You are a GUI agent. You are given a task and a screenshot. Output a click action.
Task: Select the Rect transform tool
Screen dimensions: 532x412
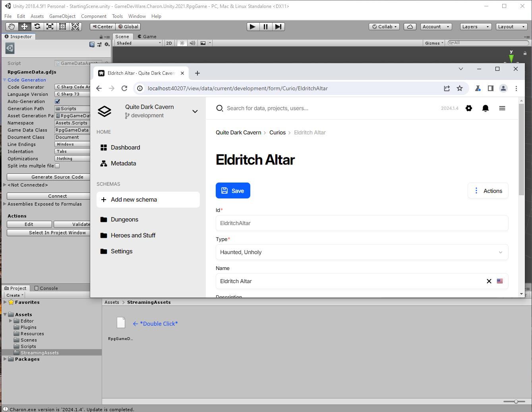[63, 27]
